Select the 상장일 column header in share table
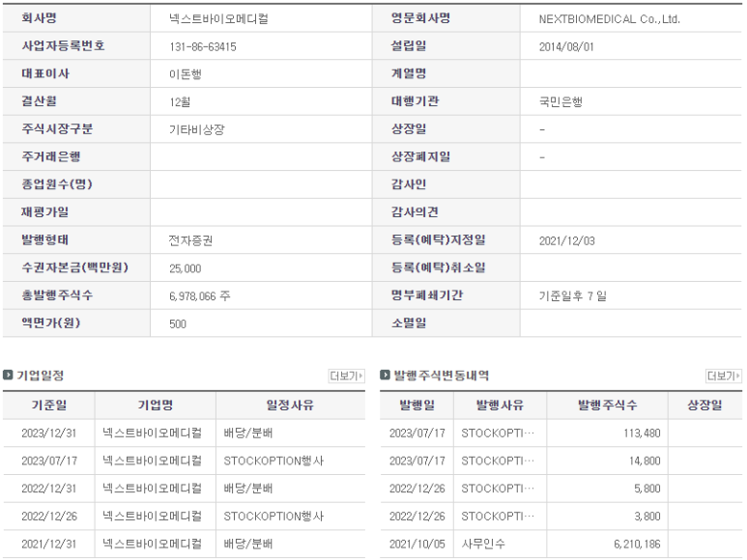The height and width of the screenshot is (560, 747). pos(704,406)
